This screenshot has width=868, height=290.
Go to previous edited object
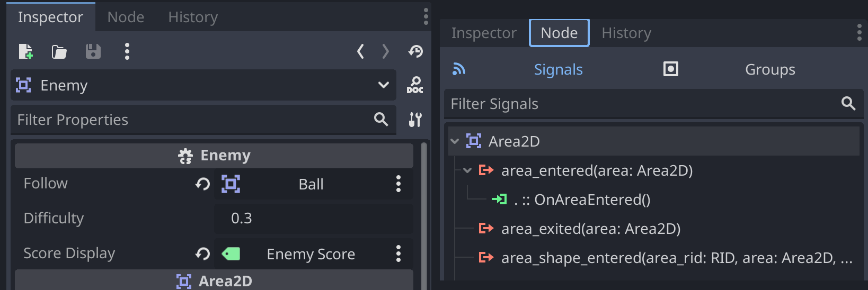pos(361,51)
